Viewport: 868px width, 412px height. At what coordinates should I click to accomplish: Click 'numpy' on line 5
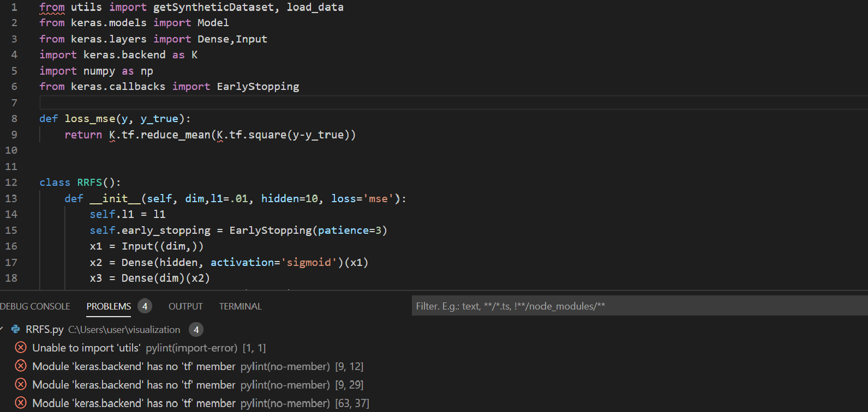99,71
